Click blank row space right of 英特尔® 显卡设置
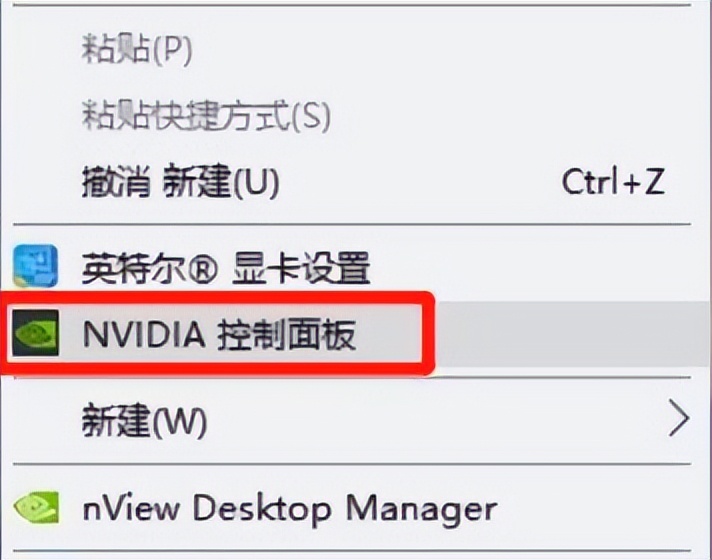 click(x=540, y=267)
